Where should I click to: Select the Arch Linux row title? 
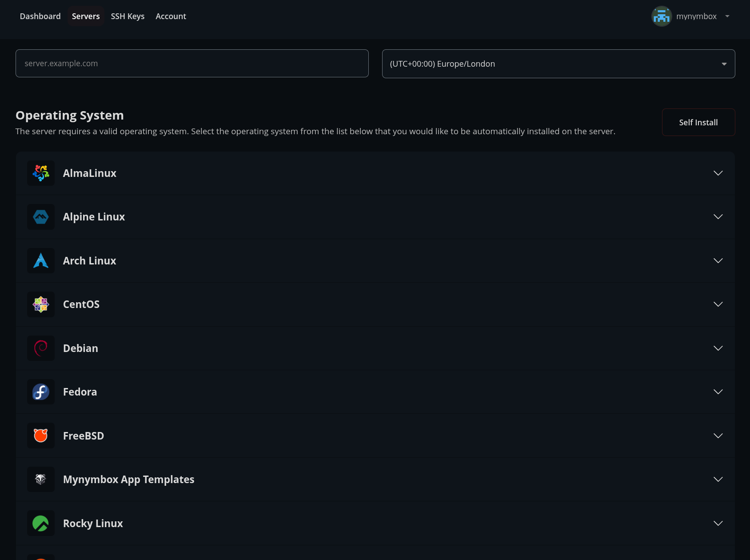(x=89, y=261)
